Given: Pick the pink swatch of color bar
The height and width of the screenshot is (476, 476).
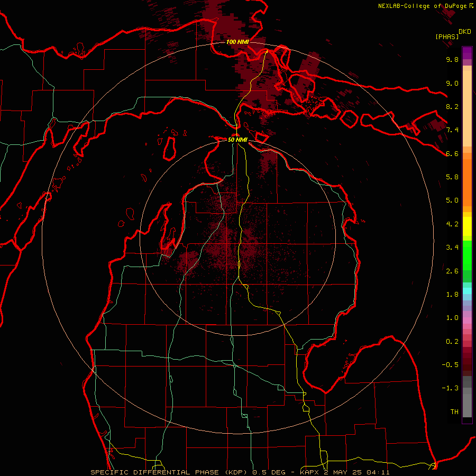Looking at the screenshot, I should 467,321.
